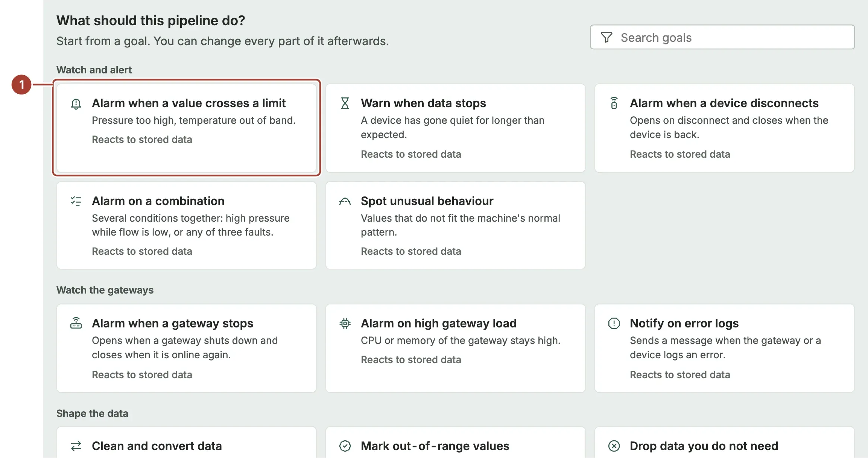Click the circled X icon beside Drop data you do not need
This screenshot has width=868, height=458.
614,446
